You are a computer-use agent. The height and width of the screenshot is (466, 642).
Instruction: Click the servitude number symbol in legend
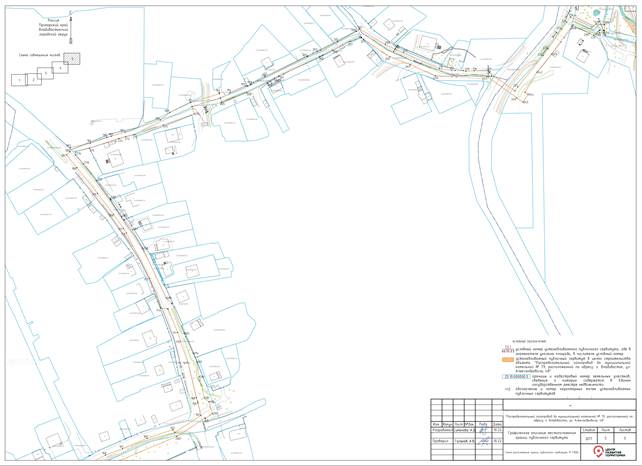pos(508,349)
